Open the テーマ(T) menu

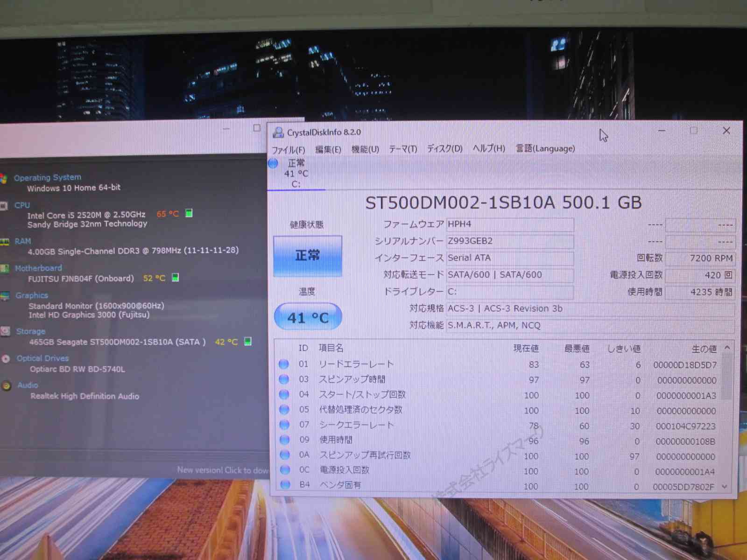tap(403, 149)
